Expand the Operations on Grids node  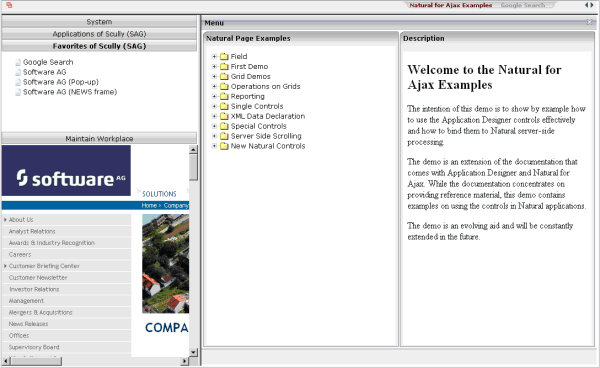(214, 86)
